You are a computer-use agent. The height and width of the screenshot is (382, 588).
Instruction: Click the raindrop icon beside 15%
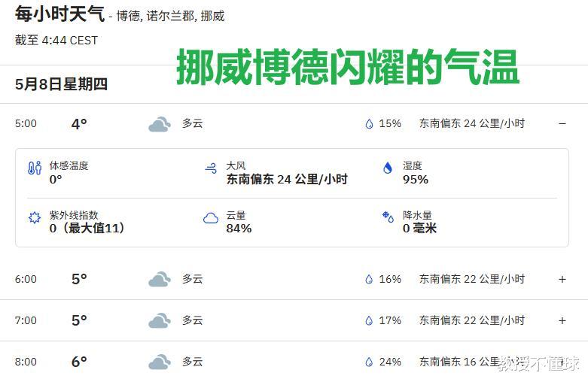pos(369,124)
